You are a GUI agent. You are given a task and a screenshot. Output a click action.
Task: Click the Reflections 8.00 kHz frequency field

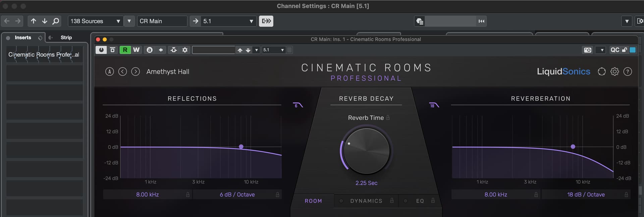148,195
